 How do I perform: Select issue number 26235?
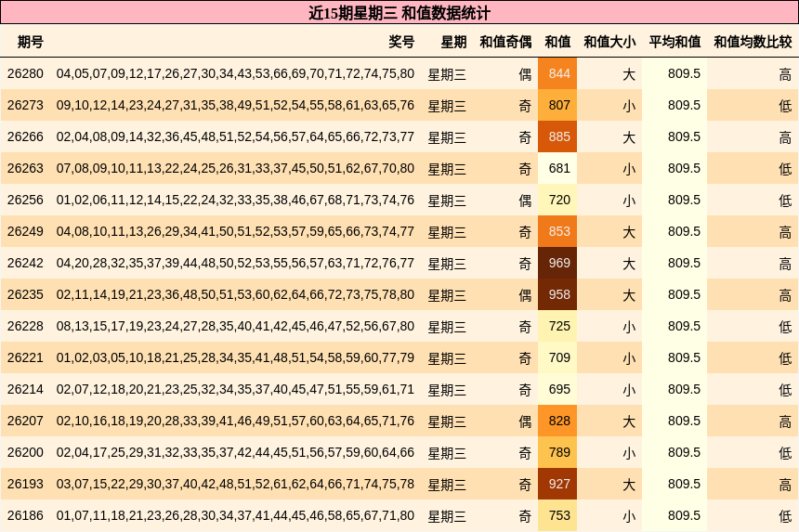[x=25, y=294]
